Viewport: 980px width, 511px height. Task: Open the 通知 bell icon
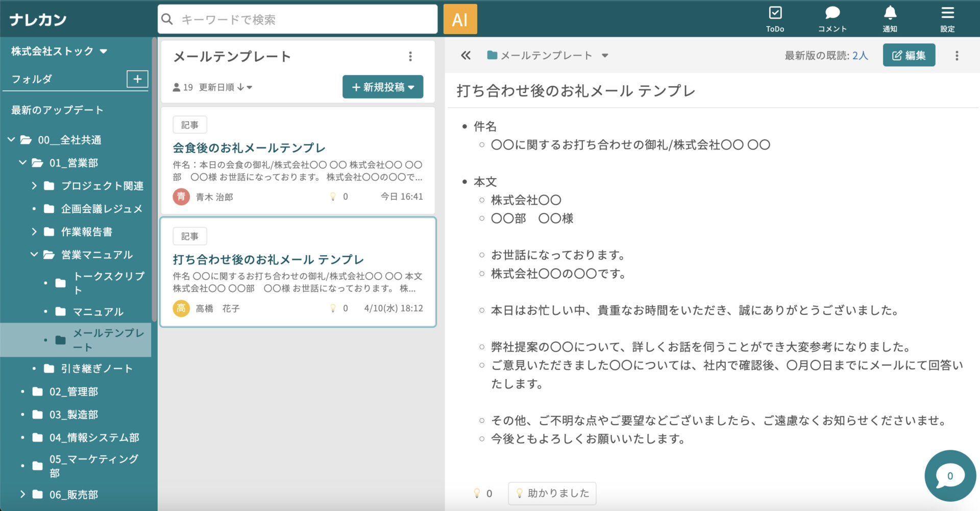(890, 13)
